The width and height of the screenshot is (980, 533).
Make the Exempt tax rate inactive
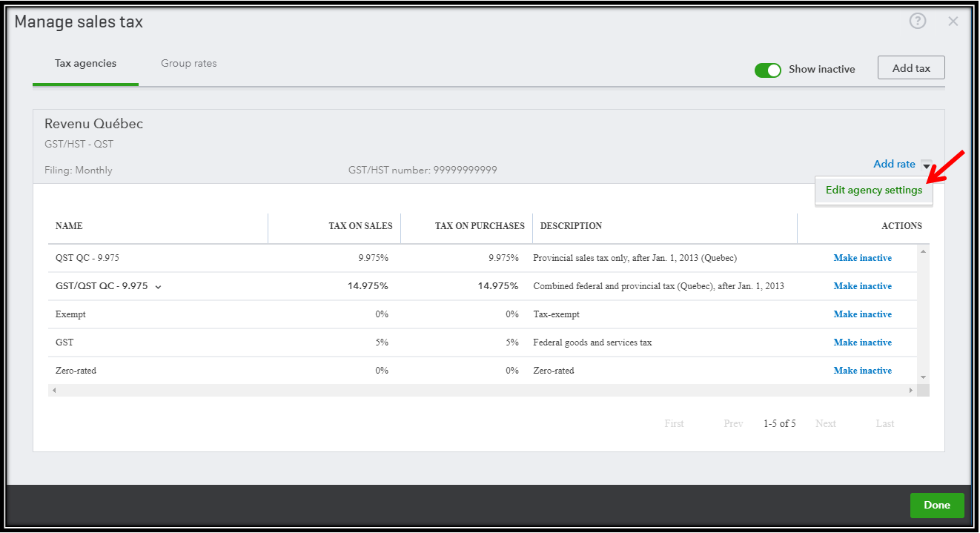862,314
